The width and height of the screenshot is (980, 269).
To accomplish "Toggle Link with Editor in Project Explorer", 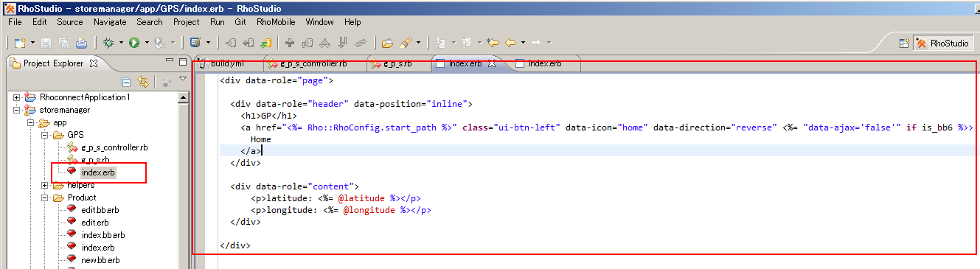I will [x=143, y=83].
